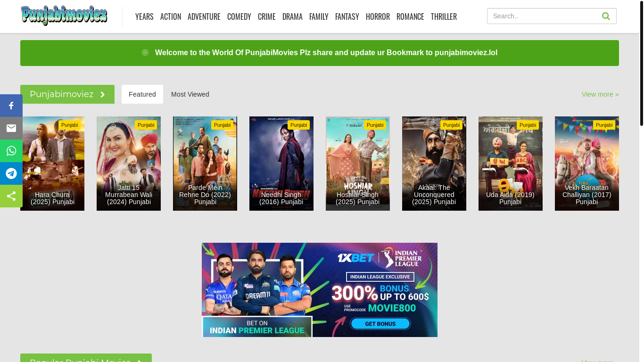Open the Punjabimoviez site logo
The width and height of the screenshot is (644, 362).
(64, 16)
